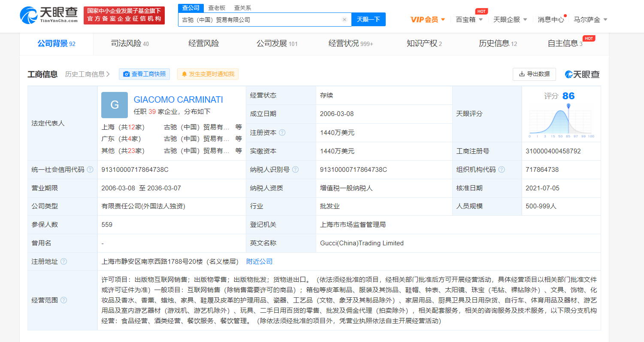Expand the 马尔萨金 user menu
The width and height of the screenshot is (644, 342).
point(590,19)
